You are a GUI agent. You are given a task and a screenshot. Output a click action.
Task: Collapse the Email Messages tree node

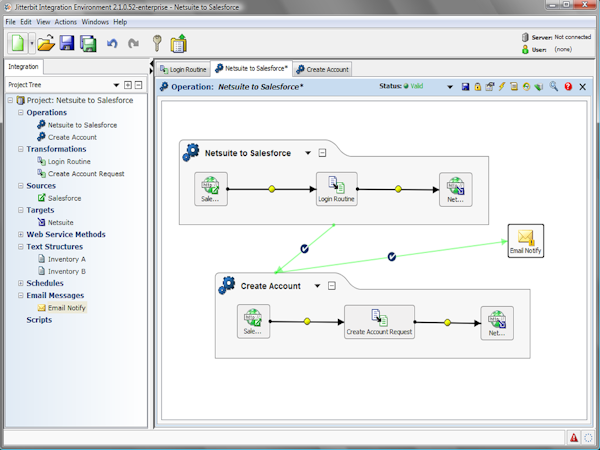[x=21, y=295]
